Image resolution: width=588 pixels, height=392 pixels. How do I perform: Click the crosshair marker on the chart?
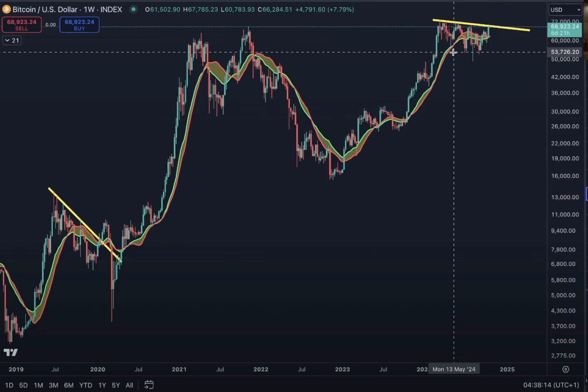click(454, 52)
